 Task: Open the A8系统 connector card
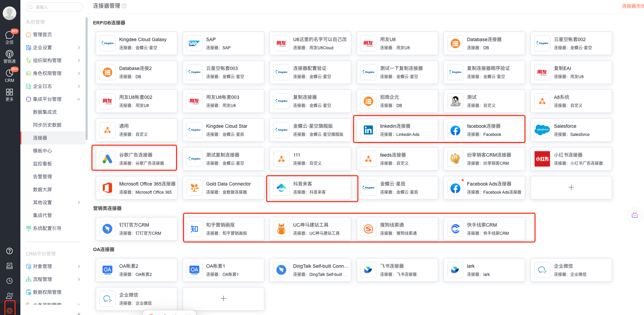[571, 101]
